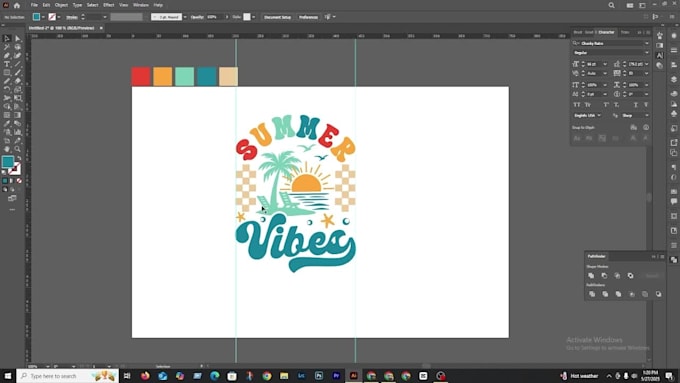680x383 pixels.
Task: Go to Illustrator Home screen
Action: [x=17, y=5]
